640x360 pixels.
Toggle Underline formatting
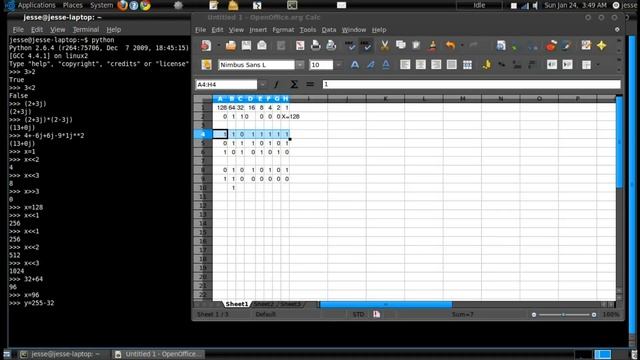point(386,64)
